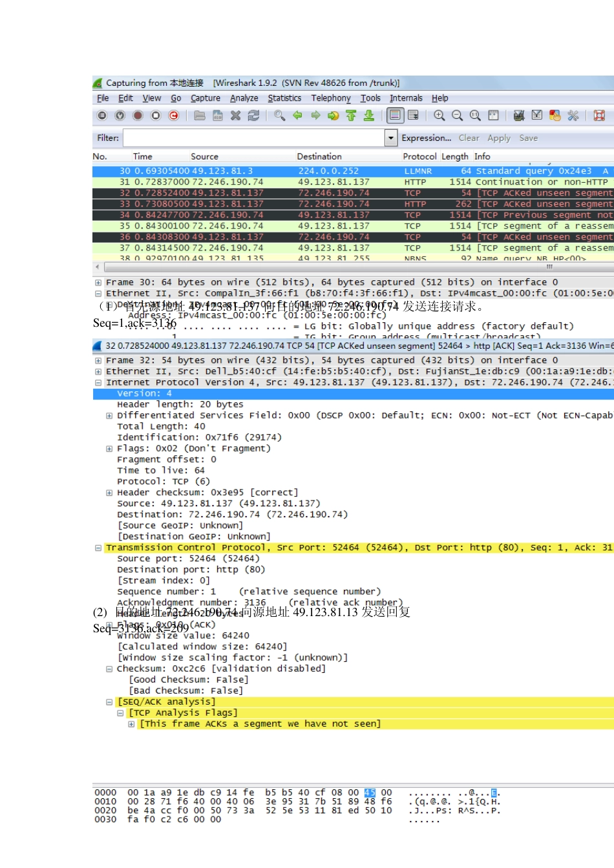The height and width of the screenshot is (868, 614).
Task: Go back in packet history
Action: point(297,116)
